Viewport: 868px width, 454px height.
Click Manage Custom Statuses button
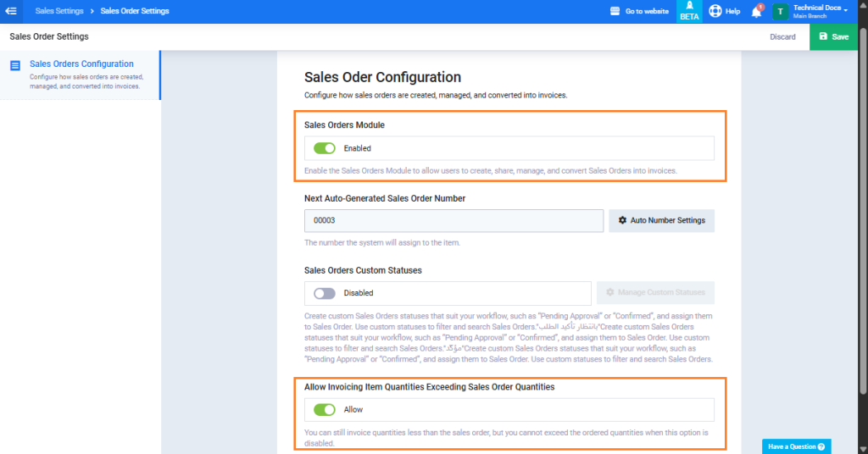[655, 292]
